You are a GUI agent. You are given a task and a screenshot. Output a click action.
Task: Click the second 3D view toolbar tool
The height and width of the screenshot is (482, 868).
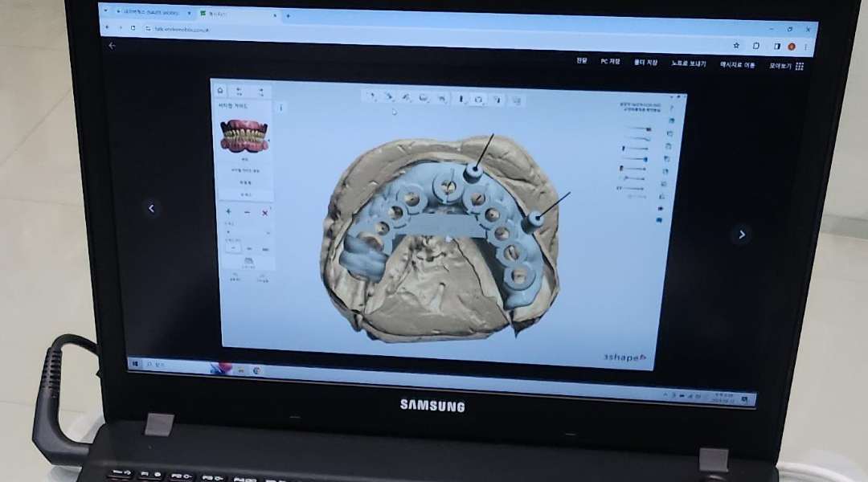point(389,97)
